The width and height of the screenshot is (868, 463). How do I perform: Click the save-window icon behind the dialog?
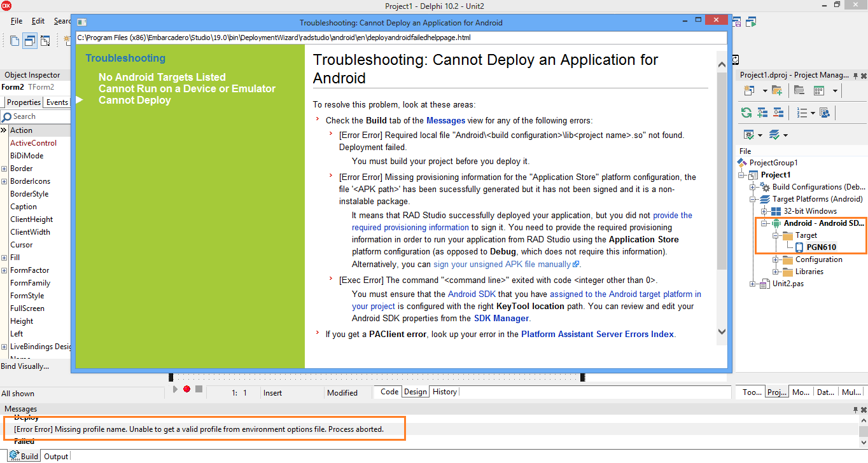click(x=738, y=22)
